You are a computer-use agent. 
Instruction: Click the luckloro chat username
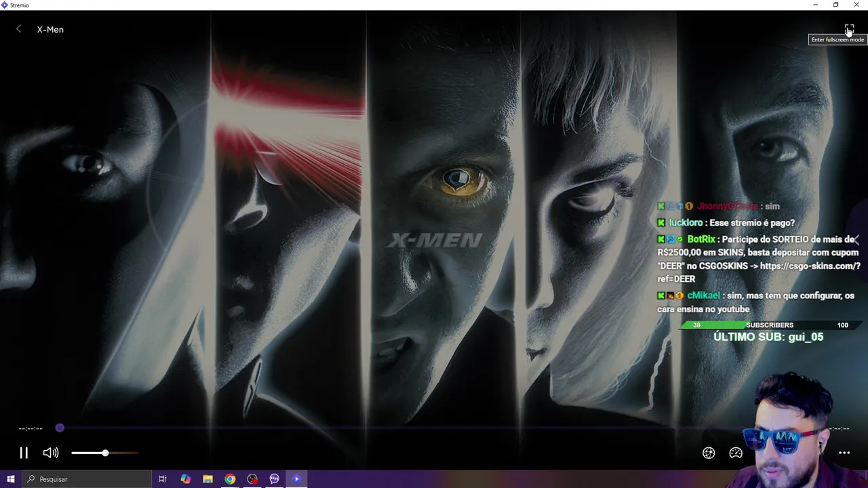click(x=686, y=222)
